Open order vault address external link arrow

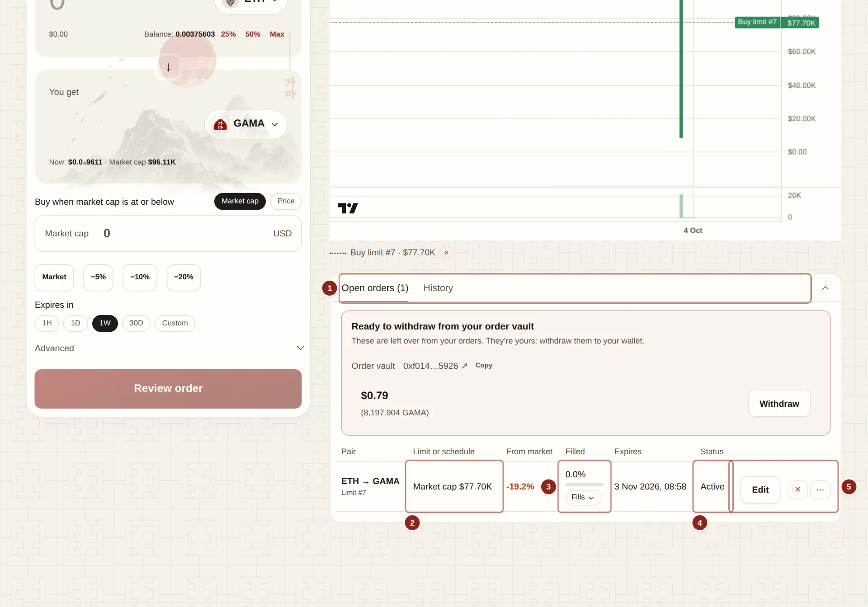click(x=464, y=366)
